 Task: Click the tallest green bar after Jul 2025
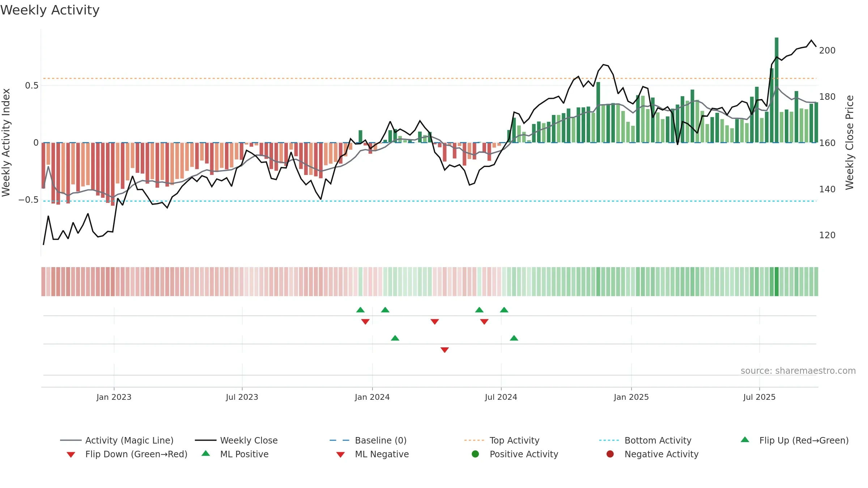(776, 90)
